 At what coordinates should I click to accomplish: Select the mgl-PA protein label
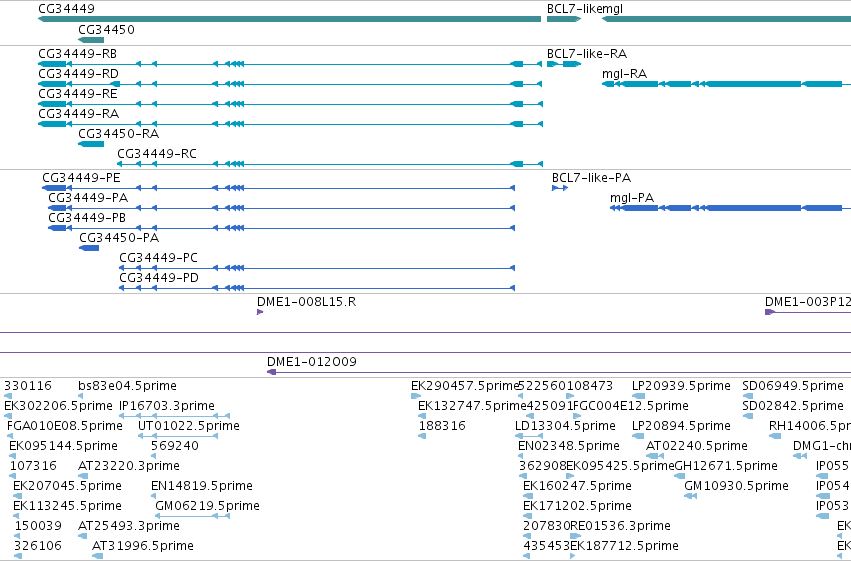(x=632, y=198)
